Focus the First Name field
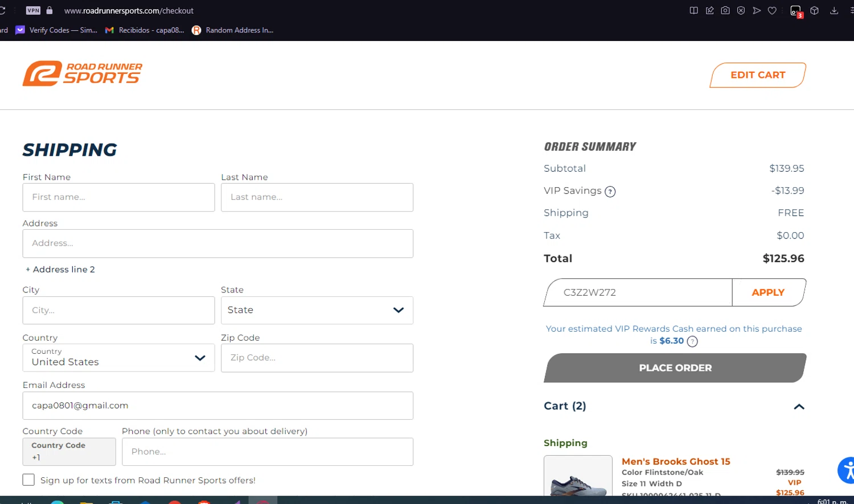854x504 pixels. 118,197
